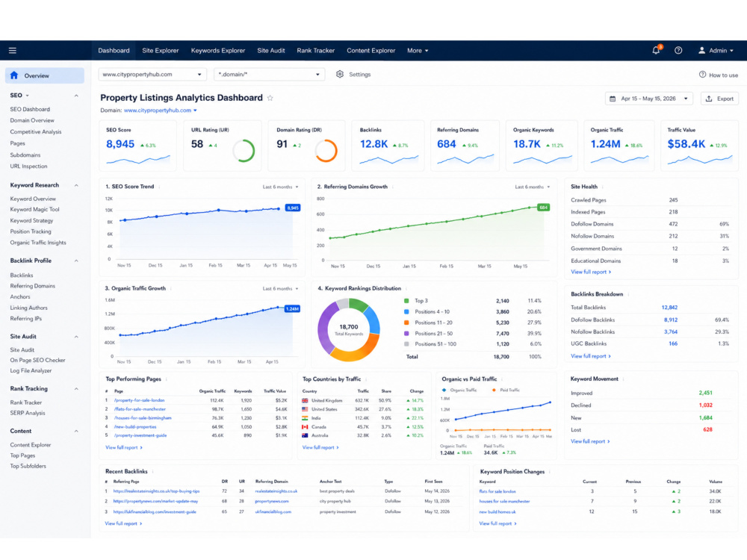Open the Apr 15 – May 15 date range dropdown

pyautogui.click(x=649, y=99)
